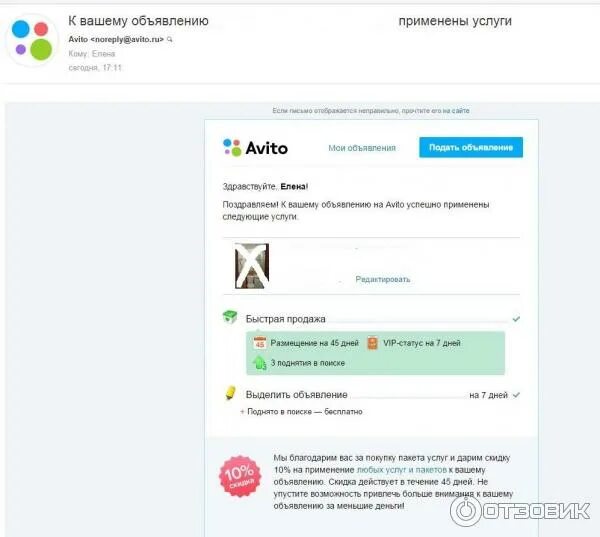
Task: Click the green arrow icon for 3 поднятия в поиске
Action: coord(259,363)
